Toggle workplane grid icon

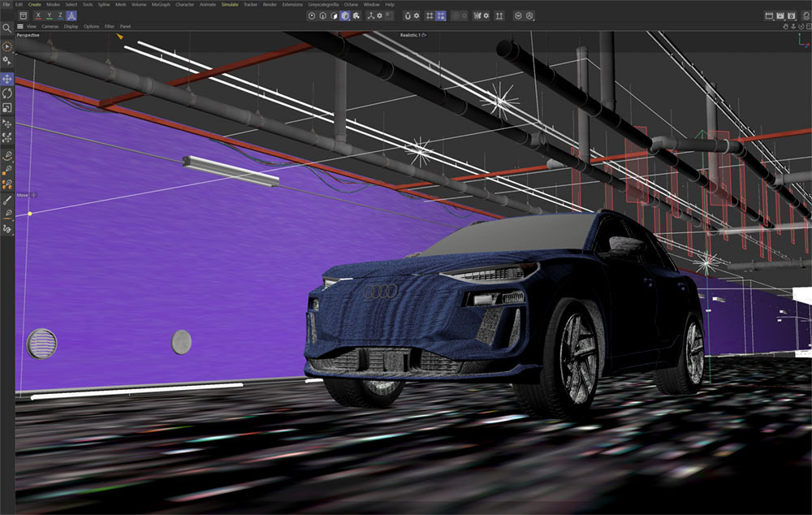(430, 16)
